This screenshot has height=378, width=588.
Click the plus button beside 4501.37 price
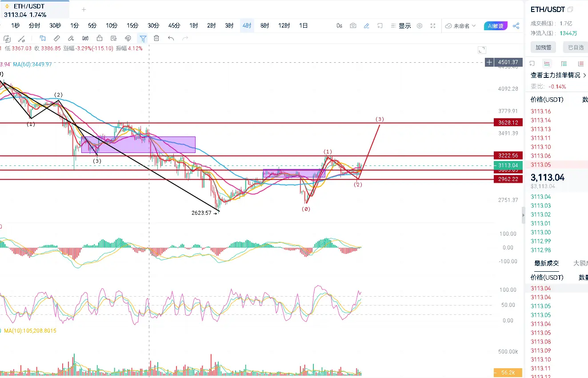point(489,62)
